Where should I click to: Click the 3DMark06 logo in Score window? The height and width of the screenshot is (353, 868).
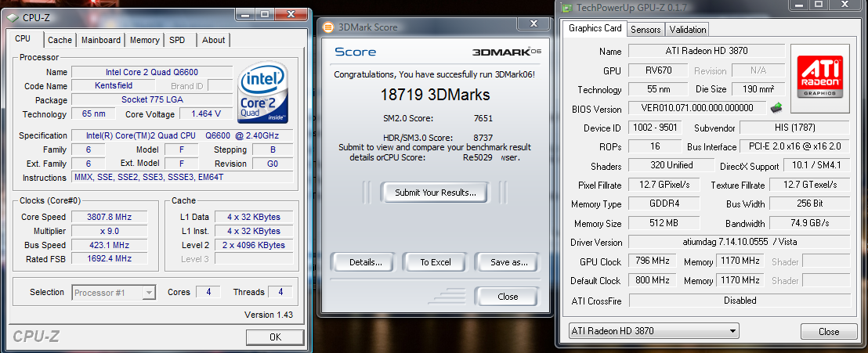tap(507, 52)
